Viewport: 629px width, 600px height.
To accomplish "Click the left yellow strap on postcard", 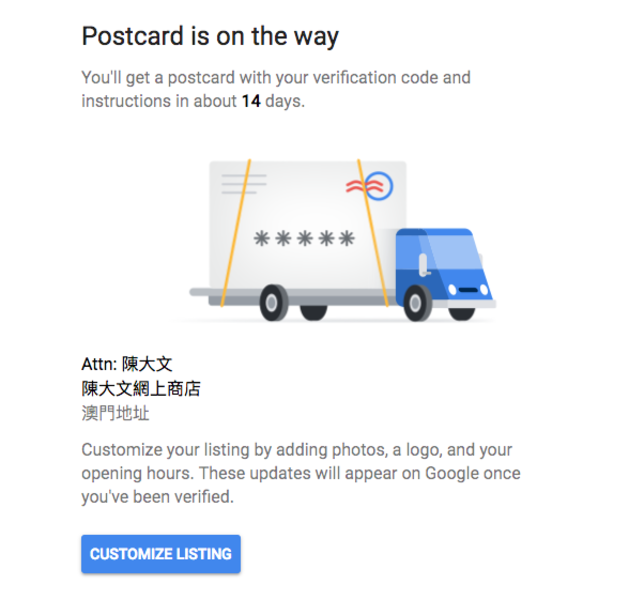I will (x=236, y=233).
